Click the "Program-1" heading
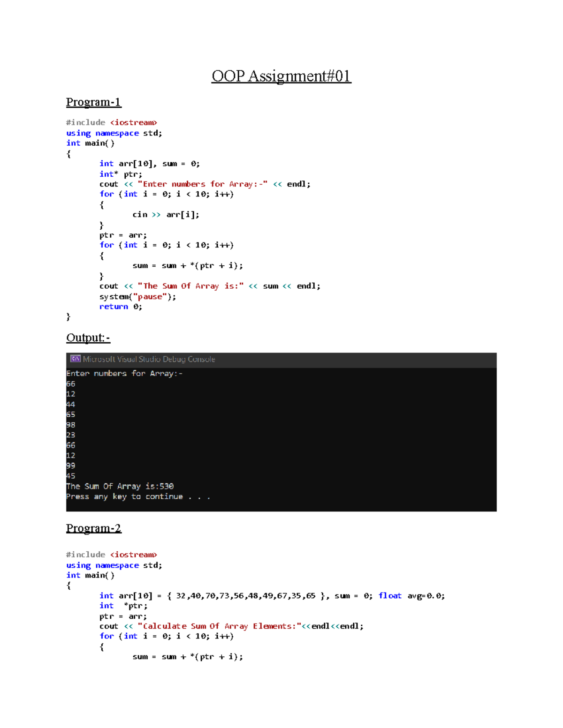The image size is (563, 728). [93, 102]
